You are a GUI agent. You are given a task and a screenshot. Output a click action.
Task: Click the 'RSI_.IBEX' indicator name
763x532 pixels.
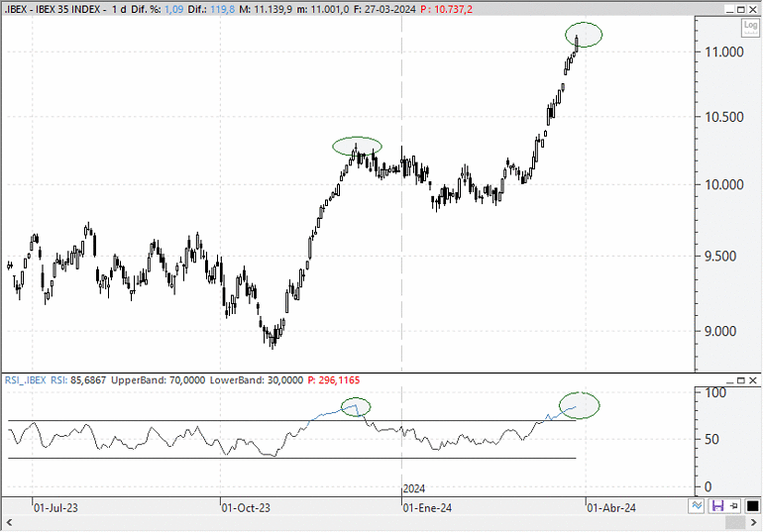[x=26, y=380]
